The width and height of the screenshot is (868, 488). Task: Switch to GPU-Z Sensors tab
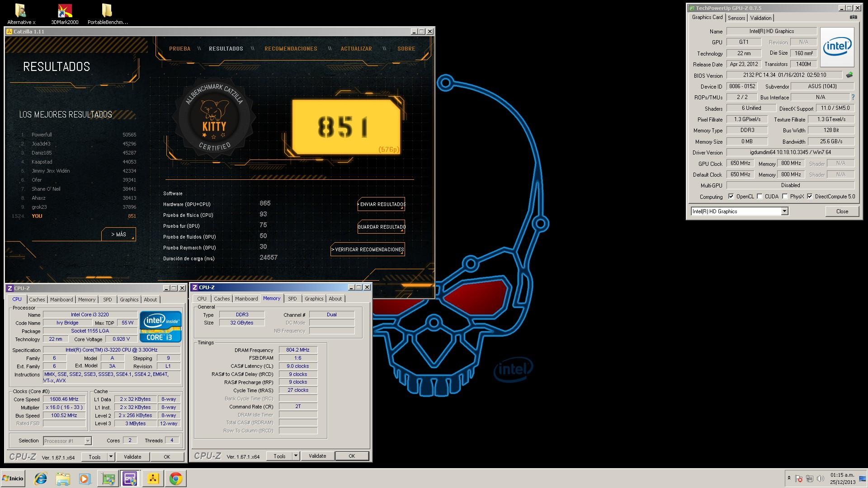tap(736, 18)
